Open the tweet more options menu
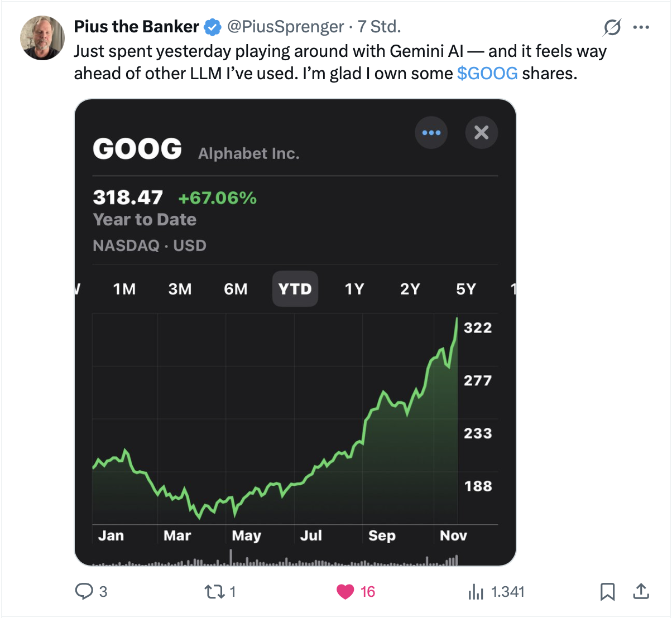Screen dimensions: 672x618 [x=641, y=27]
